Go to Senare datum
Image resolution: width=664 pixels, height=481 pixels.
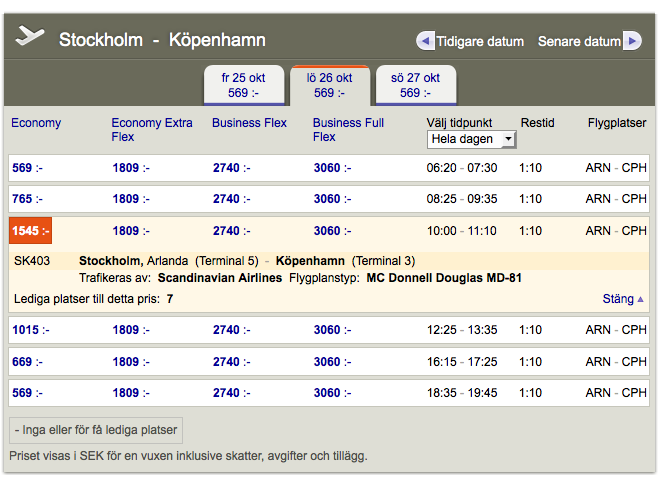point(579,42)
